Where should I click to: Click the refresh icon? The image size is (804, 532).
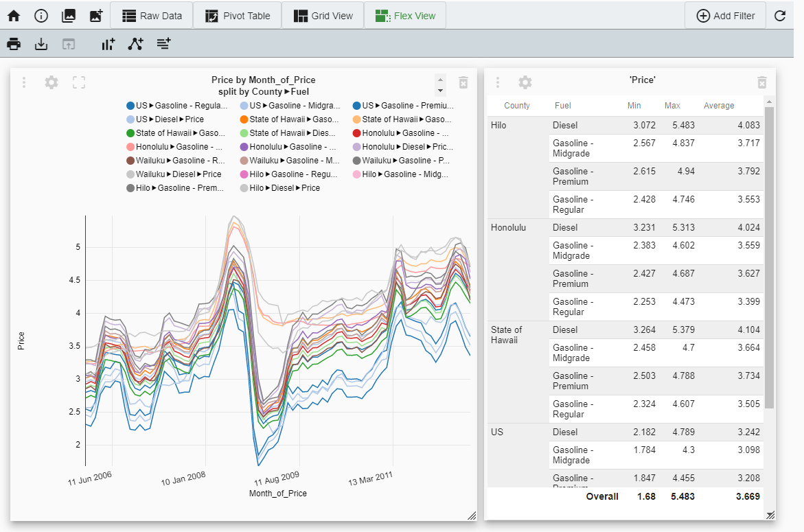(x=780, y=16)
